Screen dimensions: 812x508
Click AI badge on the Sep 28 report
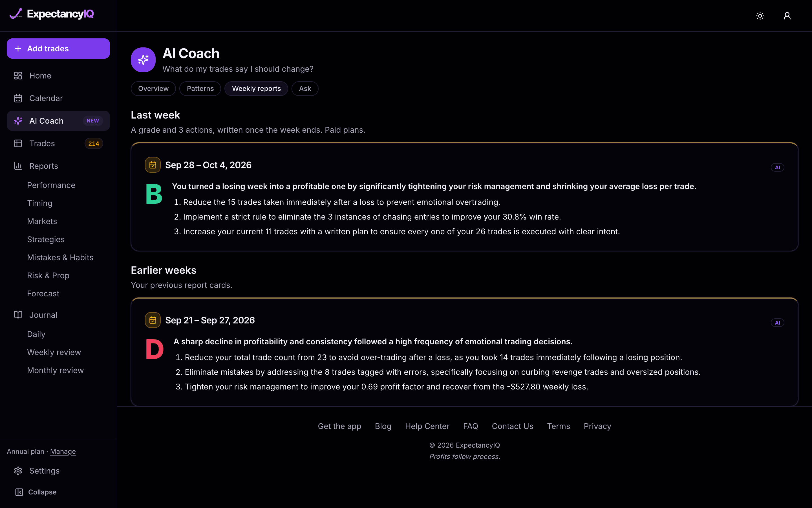pos(777,167)
